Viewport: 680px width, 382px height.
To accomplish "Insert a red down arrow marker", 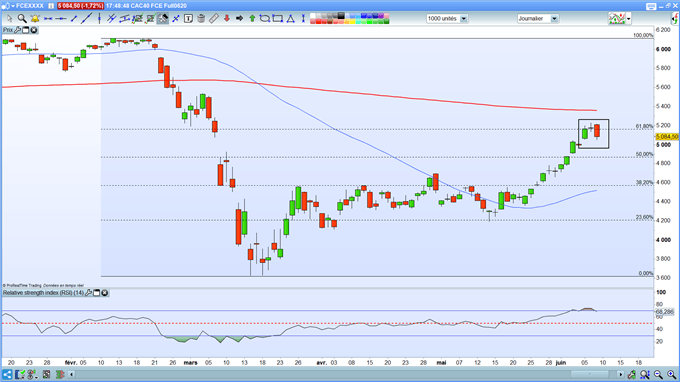I will click(226, 19).
